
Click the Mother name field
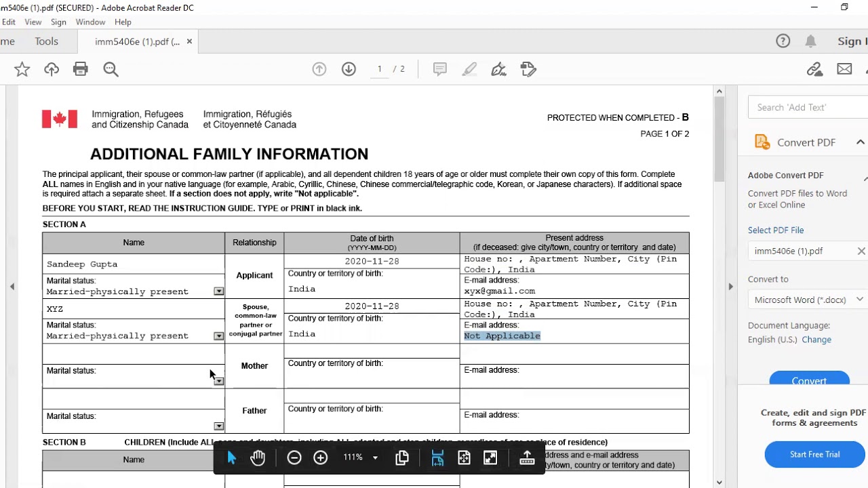pyautogui.click(x=134, y=354)
